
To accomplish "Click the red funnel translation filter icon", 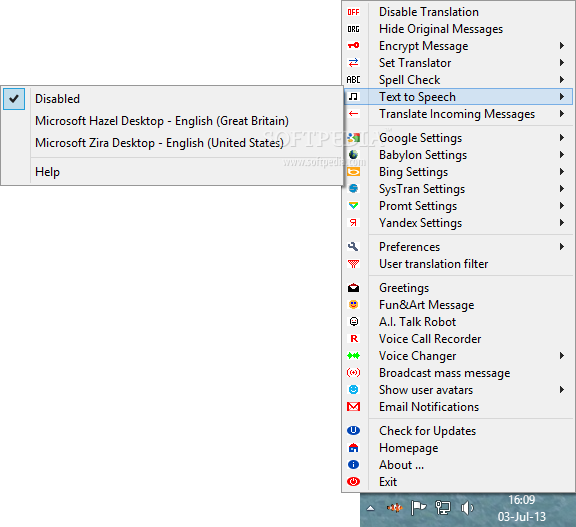I will click(x=353, y=264).
